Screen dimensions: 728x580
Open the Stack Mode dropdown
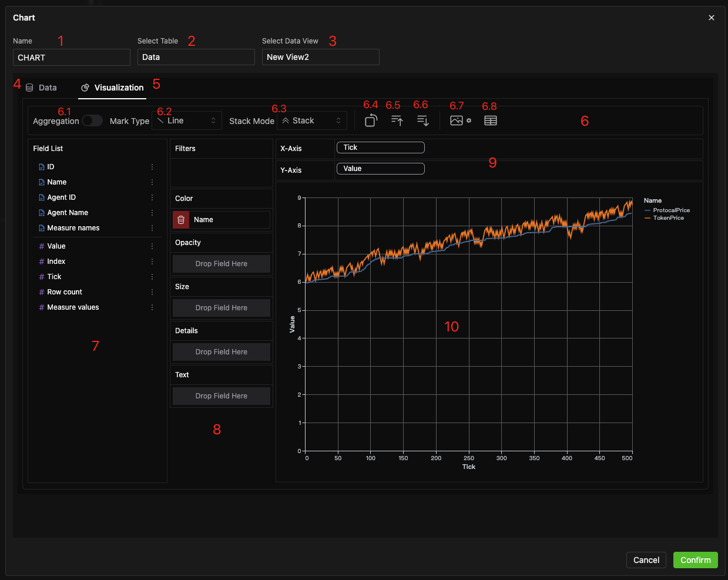(x=311, y=120)
